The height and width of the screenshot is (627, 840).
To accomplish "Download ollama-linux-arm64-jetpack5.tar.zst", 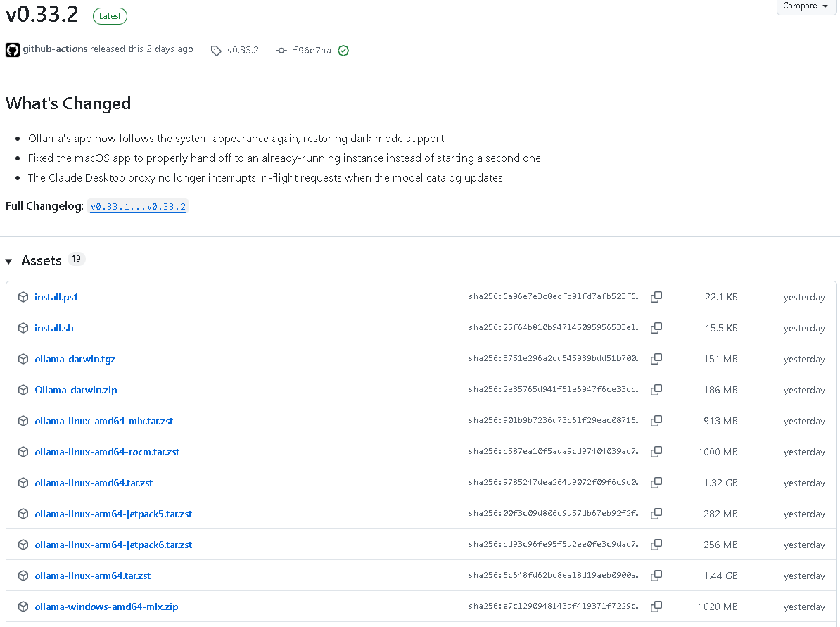I will [x=113, y=514].
